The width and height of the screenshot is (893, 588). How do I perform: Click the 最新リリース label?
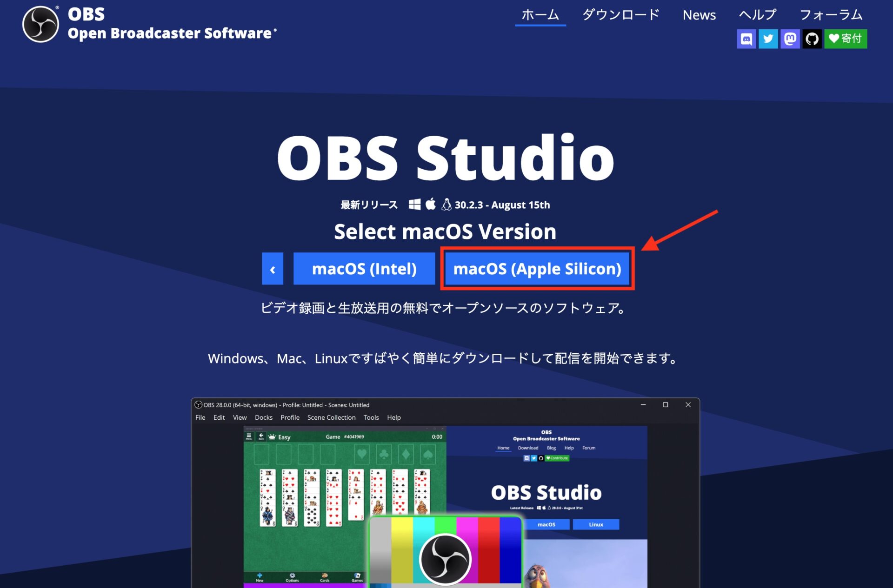[369, 205]
